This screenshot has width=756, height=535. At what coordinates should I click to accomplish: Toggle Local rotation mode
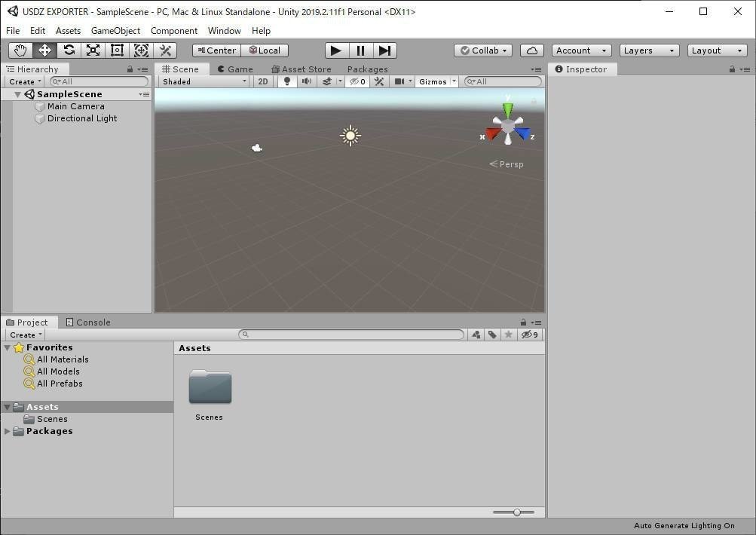[265, 50]
